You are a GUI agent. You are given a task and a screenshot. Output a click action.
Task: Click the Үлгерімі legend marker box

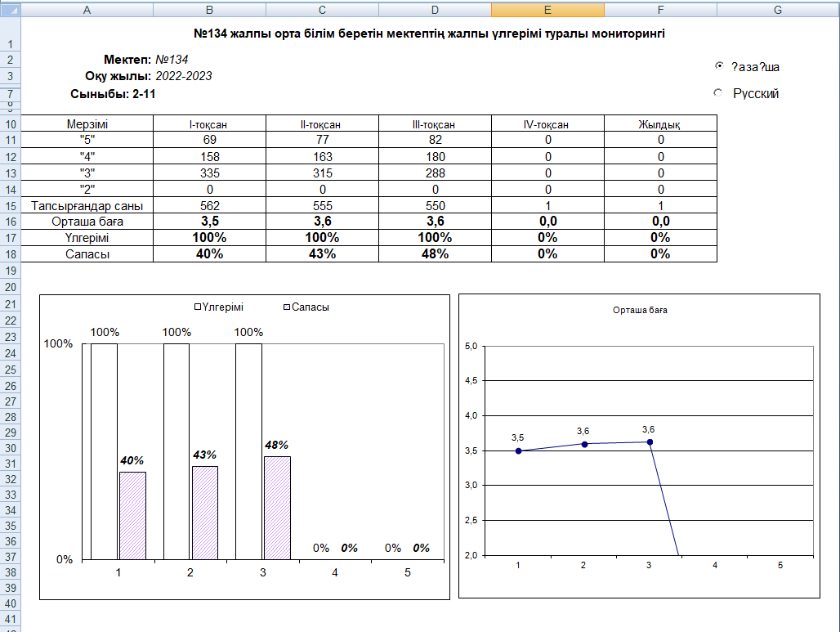(x=197, y=307)
